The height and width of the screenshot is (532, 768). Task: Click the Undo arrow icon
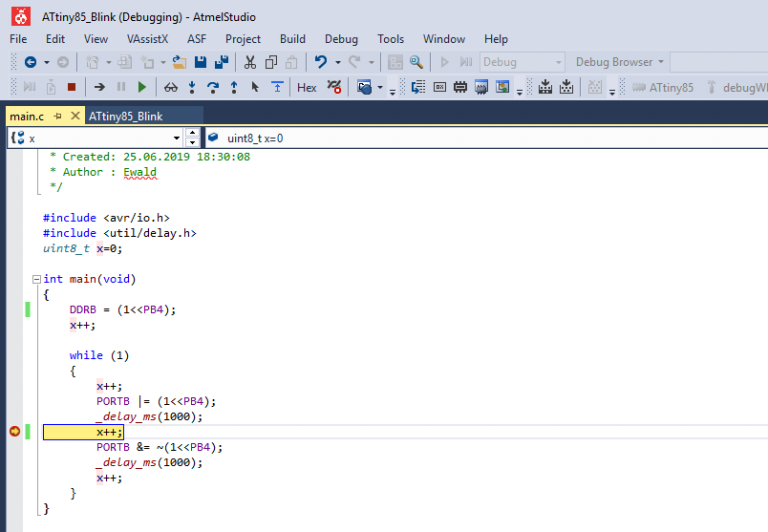click(x=320, y=62)
